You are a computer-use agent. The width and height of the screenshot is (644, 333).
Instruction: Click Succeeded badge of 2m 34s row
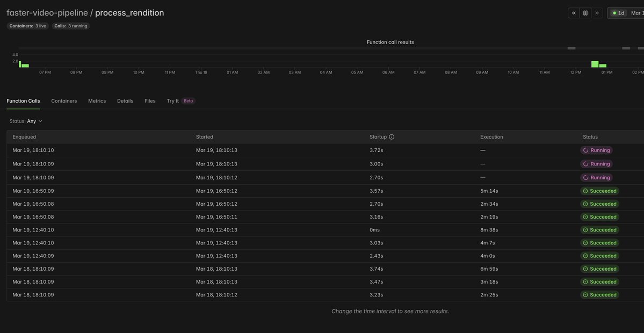[599, 204]
